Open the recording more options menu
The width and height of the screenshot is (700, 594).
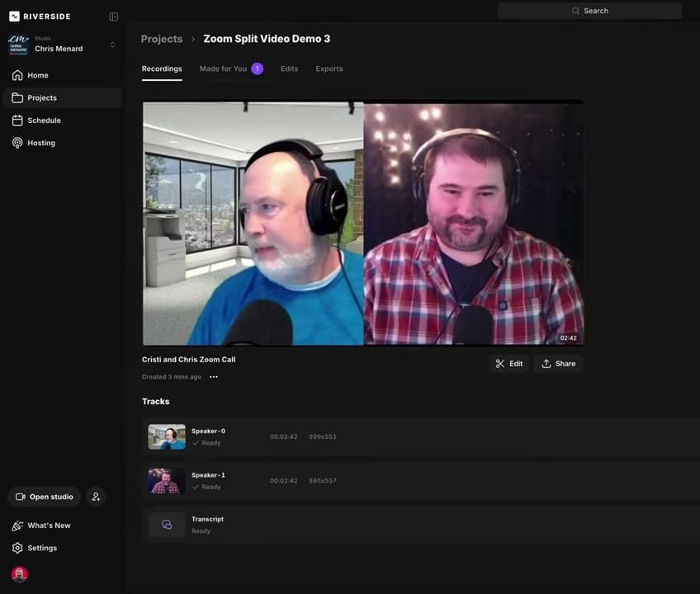tap(214, 377)
